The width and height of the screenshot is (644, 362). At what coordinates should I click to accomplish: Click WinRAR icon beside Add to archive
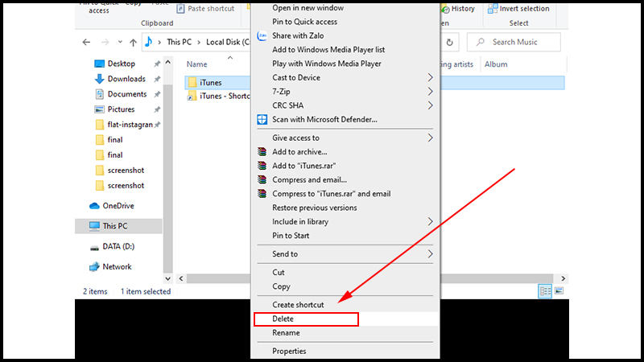(x=262, y=152)
